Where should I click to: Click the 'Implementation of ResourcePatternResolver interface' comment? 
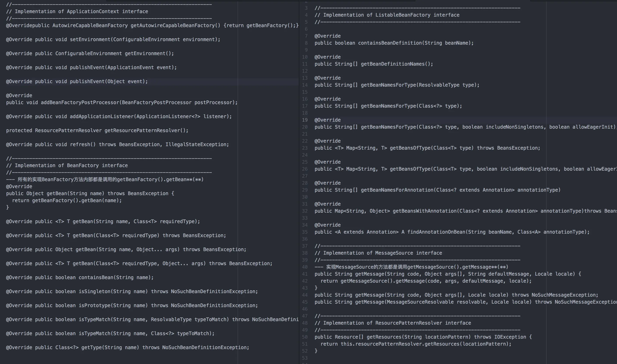click(x=393, y=323)
